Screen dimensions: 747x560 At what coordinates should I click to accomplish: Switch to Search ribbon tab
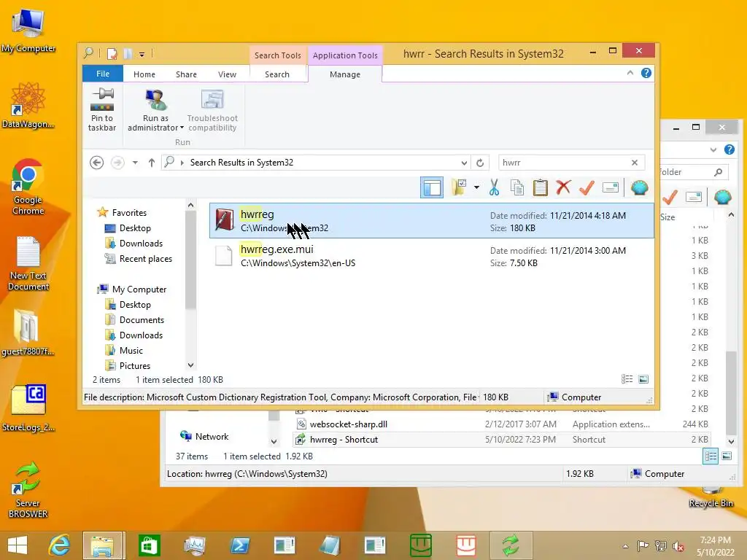click(277, 74)
